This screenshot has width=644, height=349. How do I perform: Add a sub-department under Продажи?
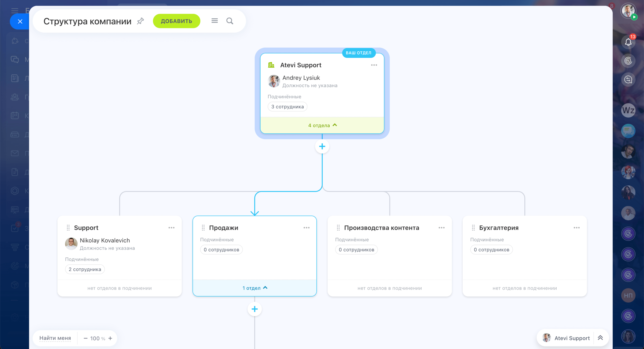tap(255, 309)
